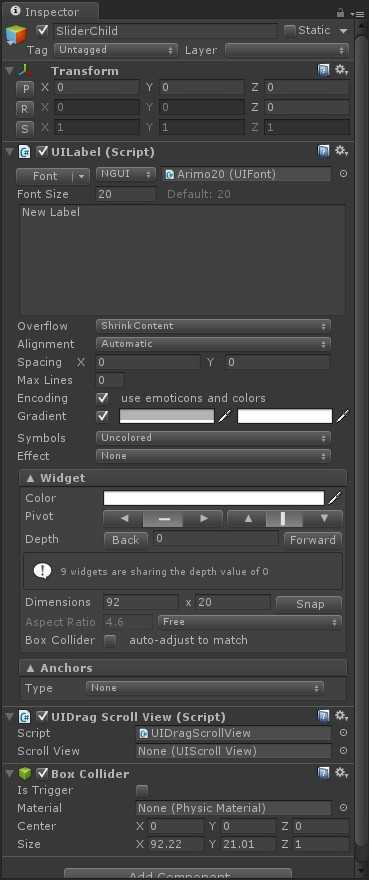Open the Overflow ShrinkContent dropdown

(213, 326)
